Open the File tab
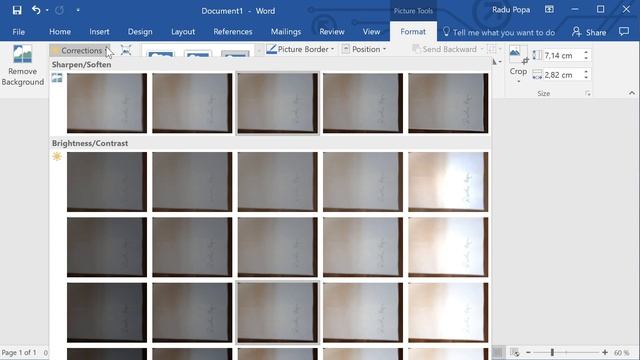 coord(18,32)
